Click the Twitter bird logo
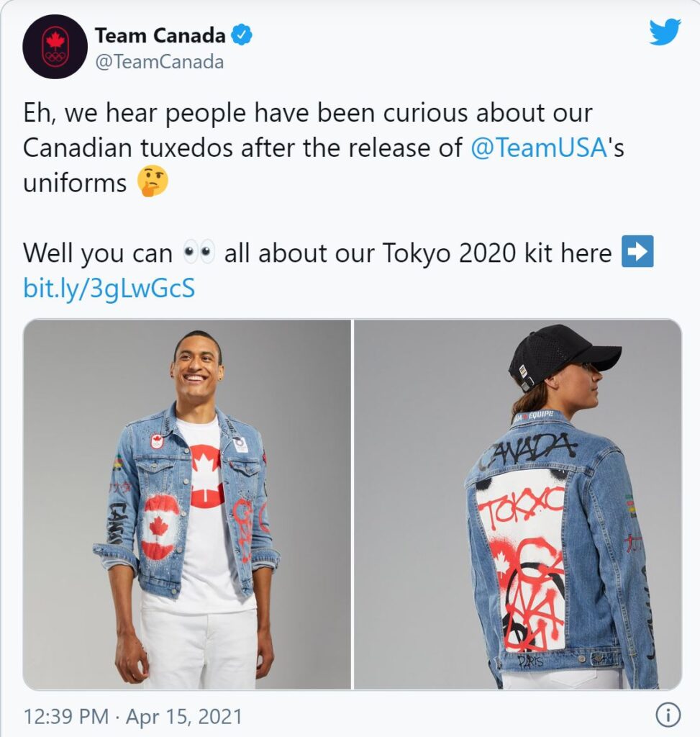700x737 pixels. (x=665, y=32)
